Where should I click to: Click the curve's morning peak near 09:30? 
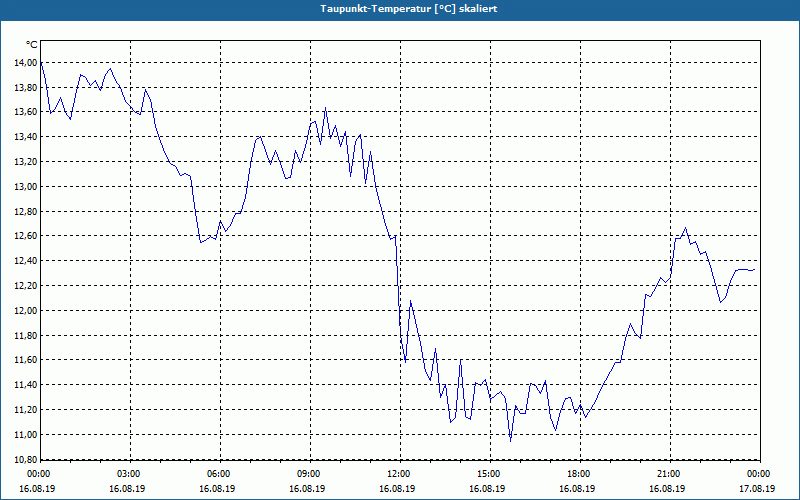[326, 108]
